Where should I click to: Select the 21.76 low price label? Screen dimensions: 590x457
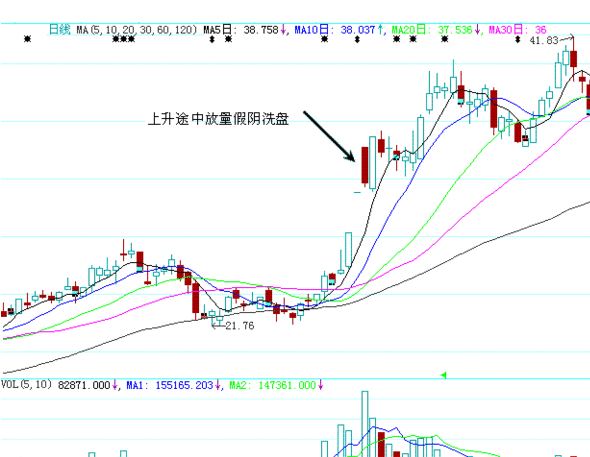click(x=240, y=326)
